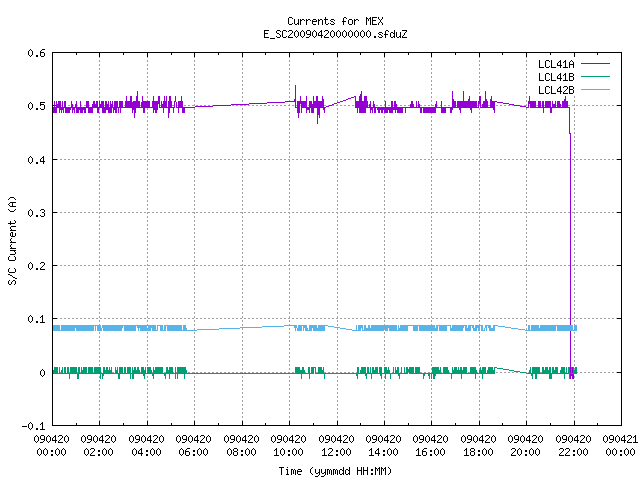Click the 'Time (yymmdd HH:MM)' x-axis label
The width and height of the screenshot is (640, 480).
click(335, 471)
